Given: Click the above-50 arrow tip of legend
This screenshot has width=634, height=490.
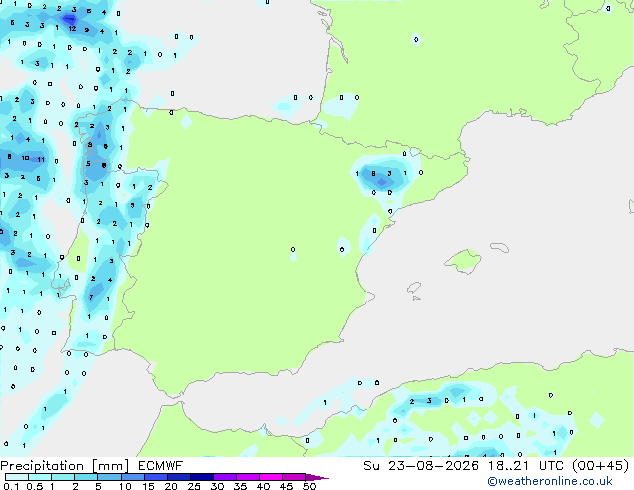Looking at the screenshot, I should (317, 477).
